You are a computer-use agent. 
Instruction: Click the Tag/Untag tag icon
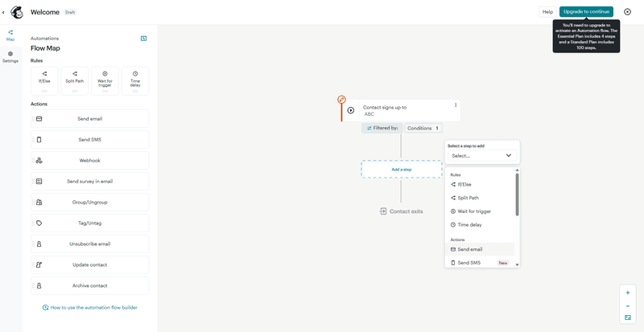[39, 223]
